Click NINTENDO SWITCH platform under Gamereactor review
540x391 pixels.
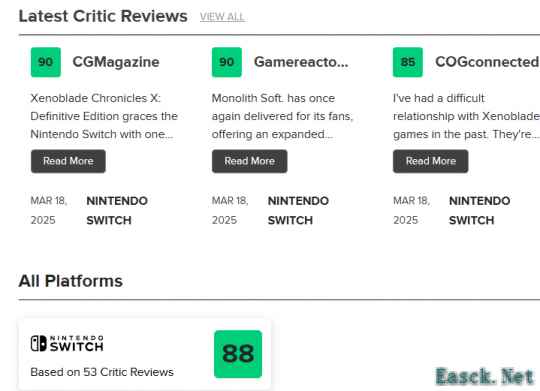(x=298, y=210)
